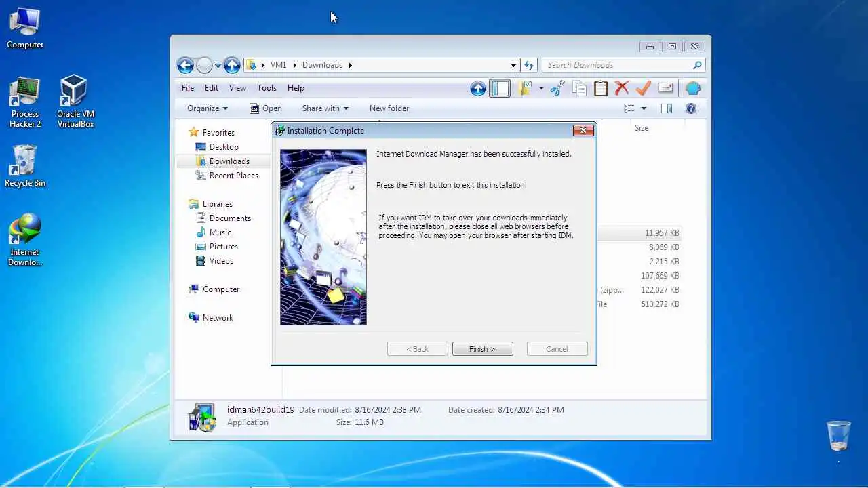Open the File menu
868x488 pixels.
[188, 88]
